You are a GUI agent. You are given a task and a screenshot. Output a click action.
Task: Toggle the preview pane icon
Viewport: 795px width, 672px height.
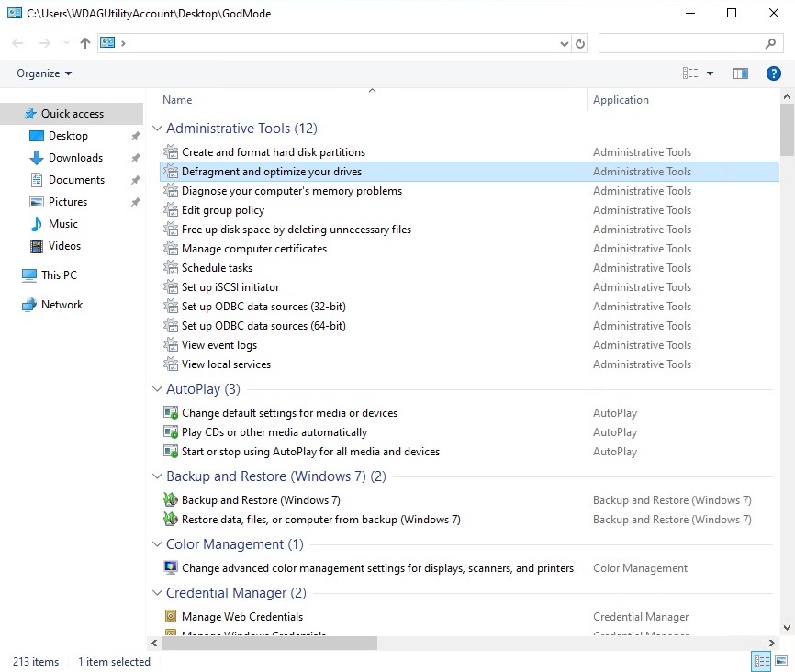click(x=741, y=73)
